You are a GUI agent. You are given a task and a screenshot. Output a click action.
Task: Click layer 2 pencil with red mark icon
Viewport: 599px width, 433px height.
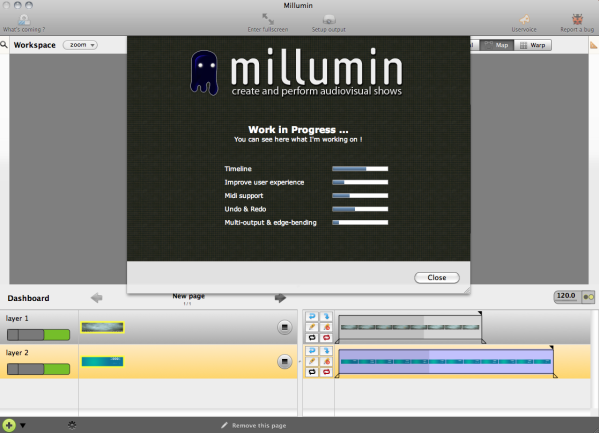(326, 361)
